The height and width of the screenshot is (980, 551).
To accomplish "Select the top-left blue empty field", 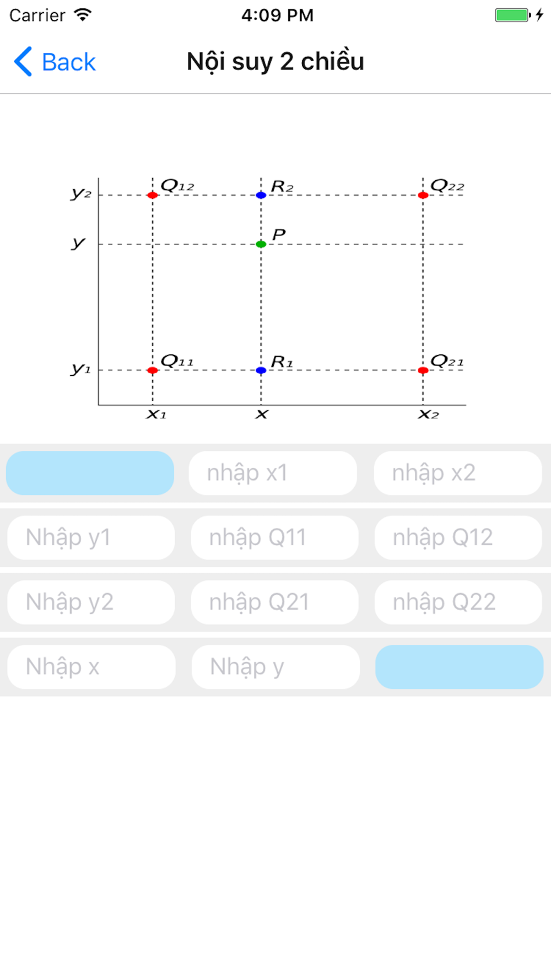I will [90, 473].
